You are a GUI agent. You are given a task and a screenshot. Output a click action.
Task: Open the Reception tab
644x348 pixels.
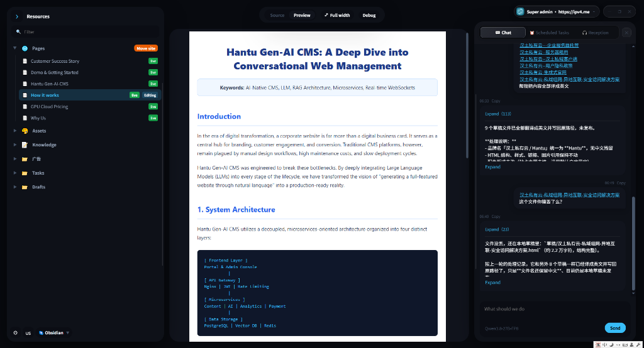point(595,33)
